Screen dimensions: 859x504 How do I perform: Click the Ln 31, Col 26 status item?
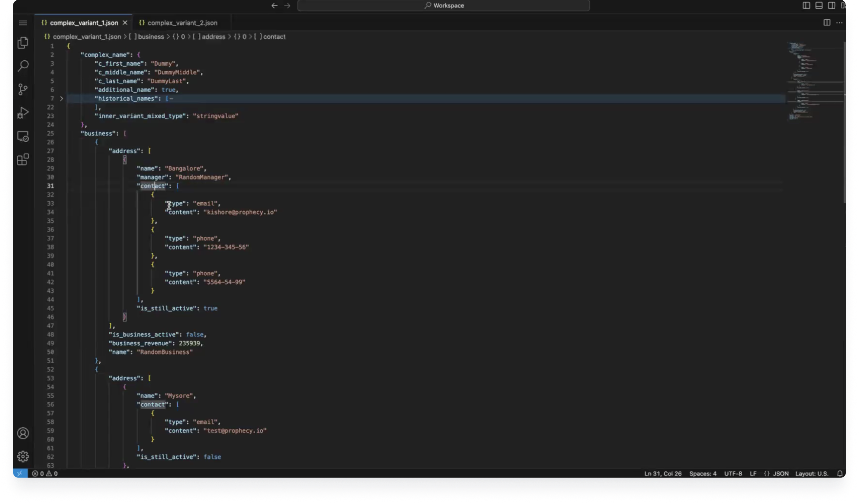point(663,474)
